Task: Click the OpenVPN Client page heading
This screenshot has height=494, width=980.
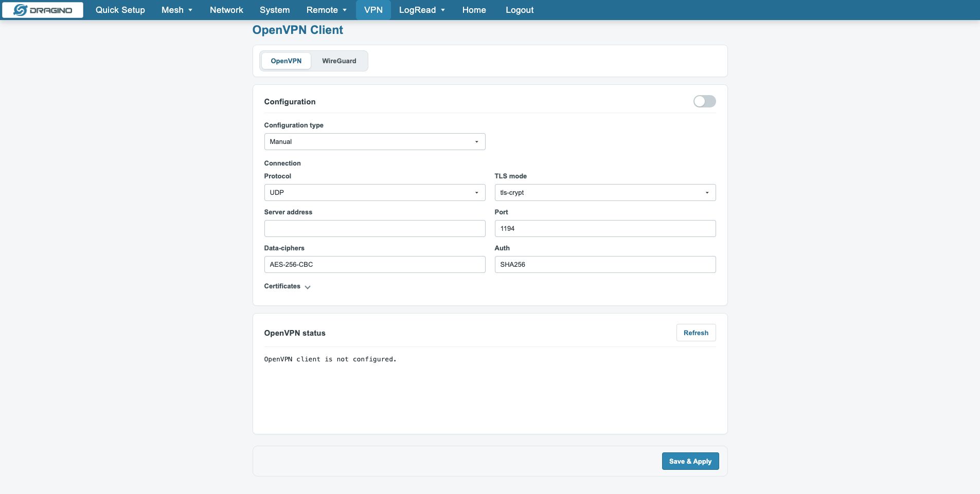Action: pyautogui.click(x=298, y=30)
